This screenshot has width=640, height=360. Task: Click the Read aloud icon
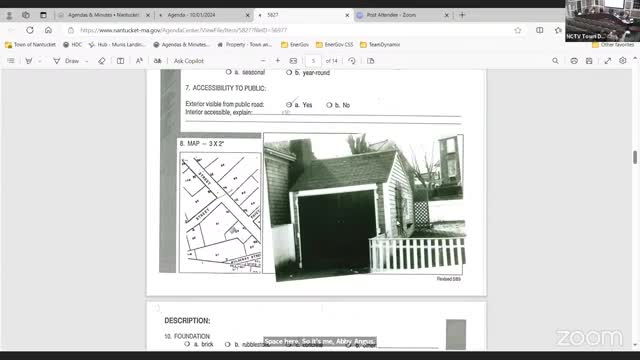(x=139, y=61)
